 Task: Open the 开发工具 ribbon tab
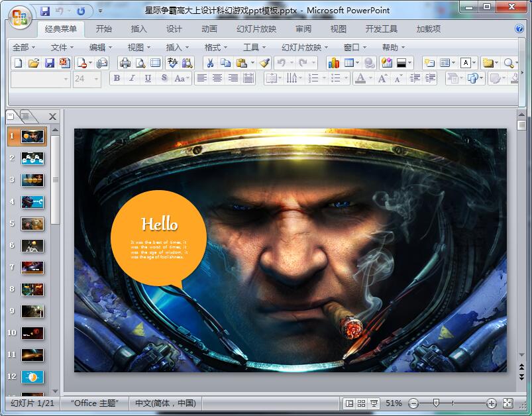point(382,29)
